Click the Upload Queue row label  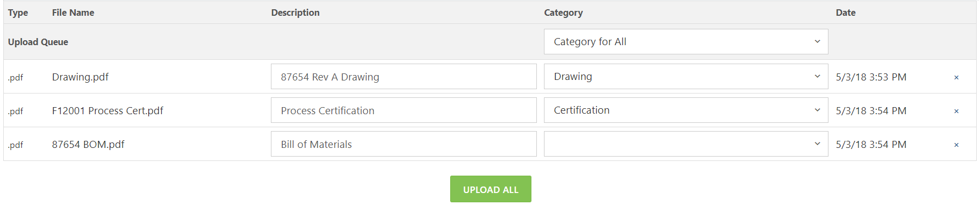click(x=38, y=42)
